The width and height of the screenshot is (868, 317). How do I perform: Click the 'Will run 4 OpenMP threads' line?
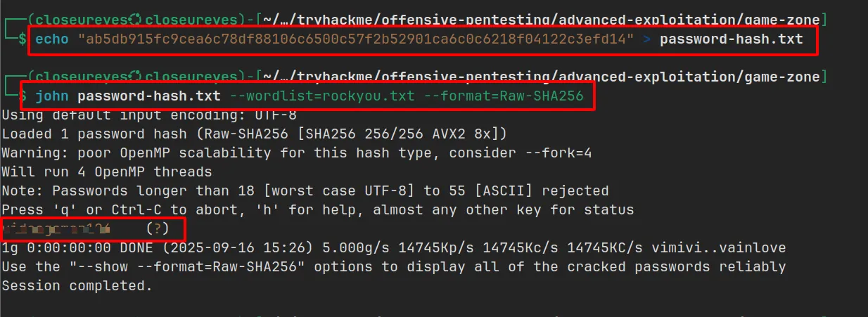[107, 172]
